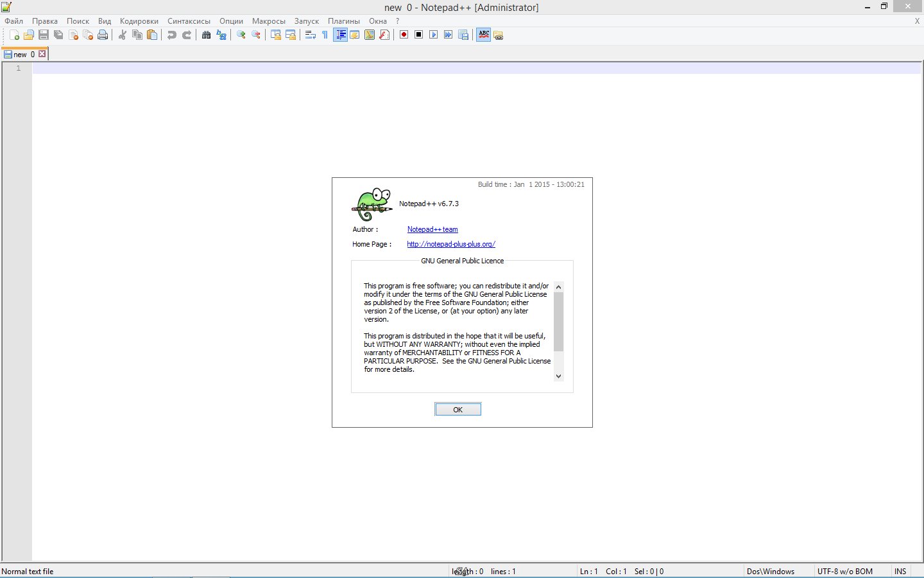The width and height of the screenshot is (924, 578).
Task: Open Find with the binoculars icon
Action: [207, 35]
